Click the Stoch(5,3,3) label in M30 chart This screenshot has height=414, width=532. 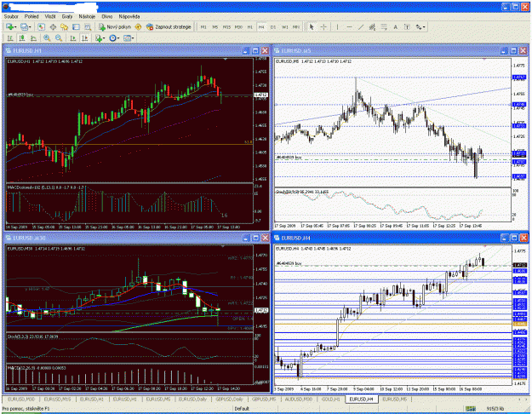(x=32, y=336)
